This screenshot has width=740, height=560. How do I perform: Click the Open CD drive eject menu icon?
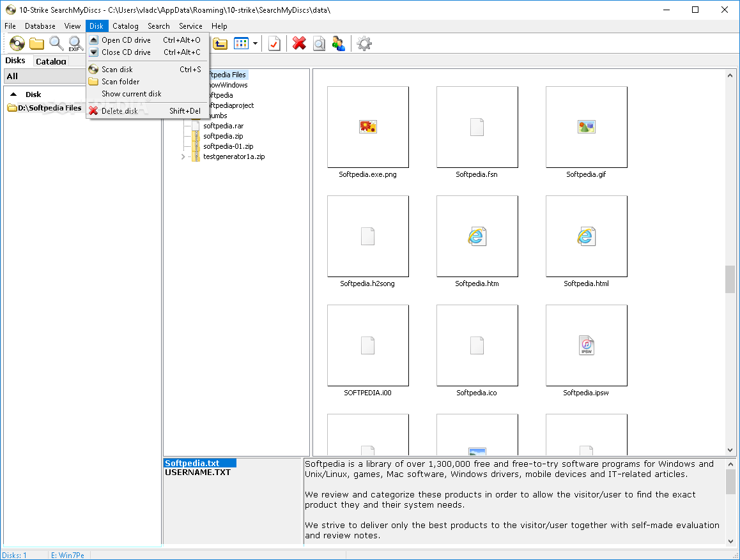point(93,40)
